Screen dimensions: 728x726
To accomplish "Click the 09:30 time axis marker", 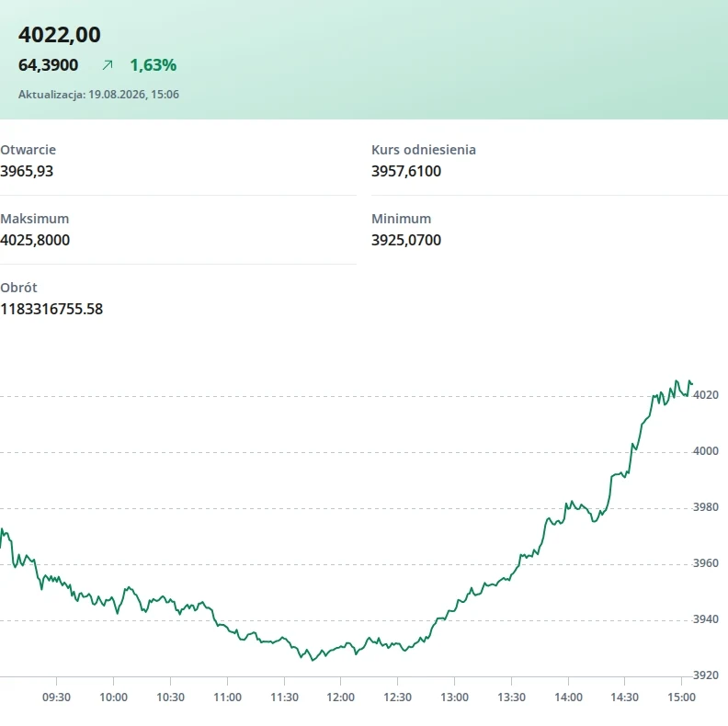I will 56,698.
